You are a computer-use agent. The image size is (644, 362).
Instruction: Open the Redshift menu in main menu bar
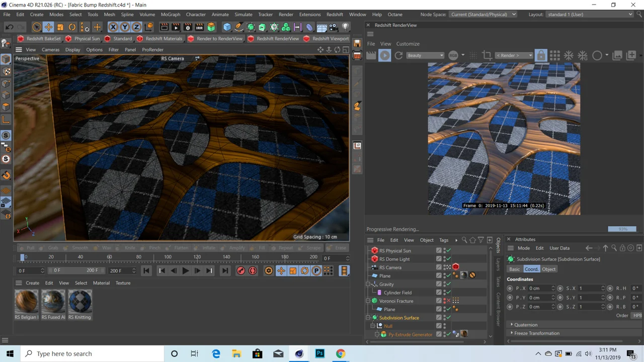click(335, 15)
